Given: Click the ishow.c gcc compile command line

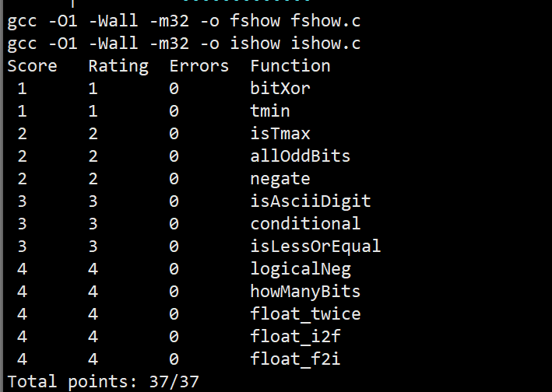Looking at the screenshot, I should pyautogui.click(x=184, y=44).
